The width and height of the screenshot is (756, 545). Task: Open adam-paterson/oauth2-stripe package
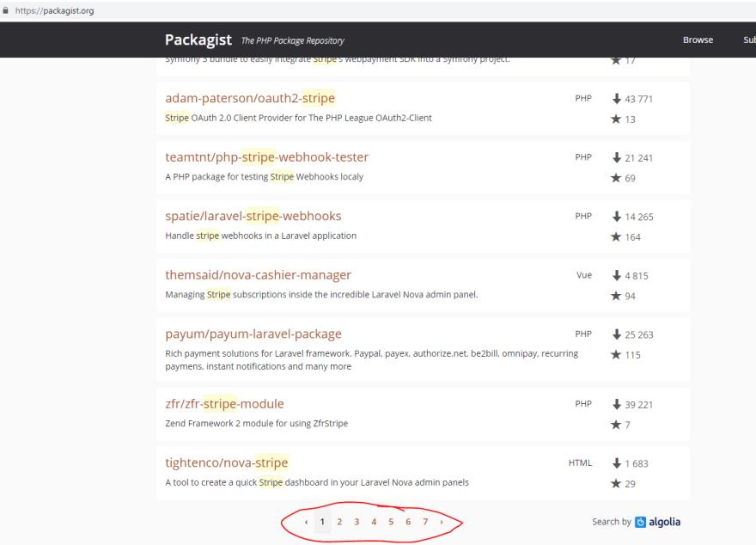250,98
